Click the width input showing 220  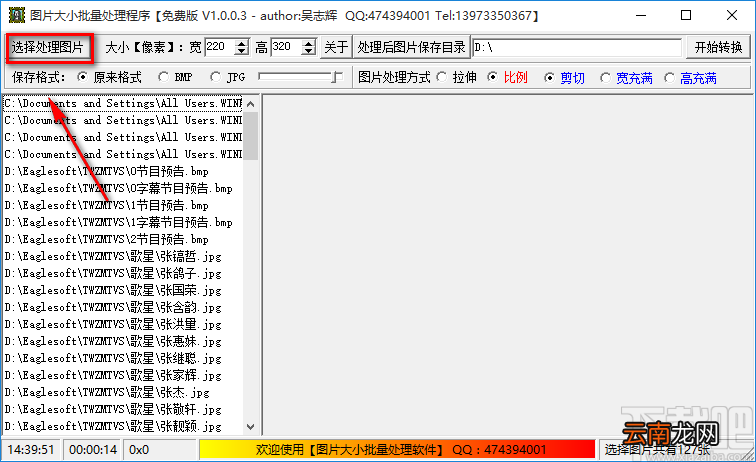click(x=220, y=47)
